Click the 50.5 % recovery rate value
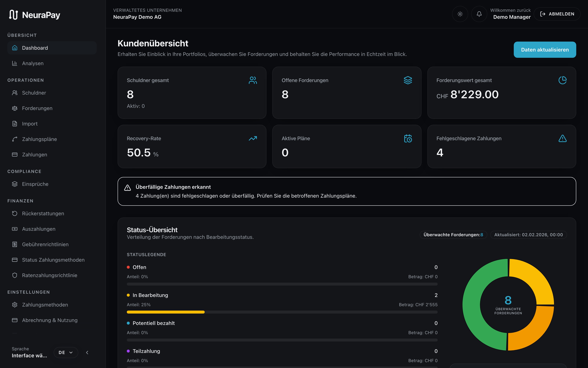 click(143, 153)
